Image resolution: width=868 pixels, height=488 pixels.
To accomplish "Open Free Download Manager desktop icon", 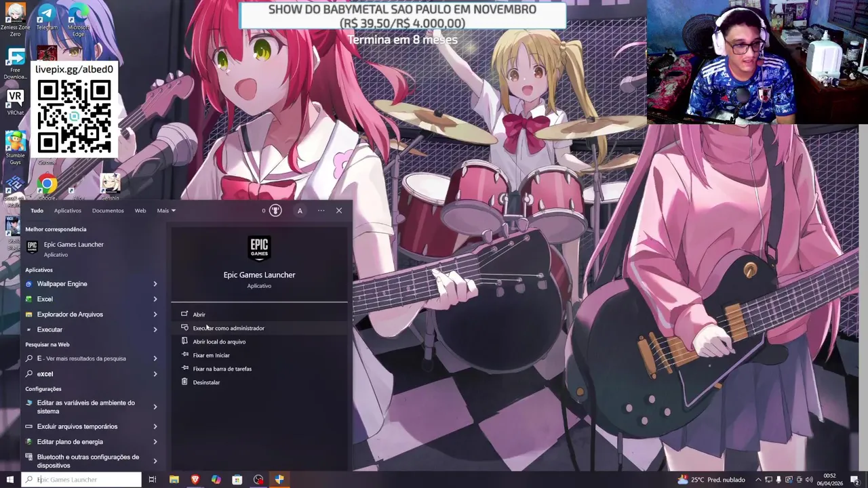I will tap(15, 64).
